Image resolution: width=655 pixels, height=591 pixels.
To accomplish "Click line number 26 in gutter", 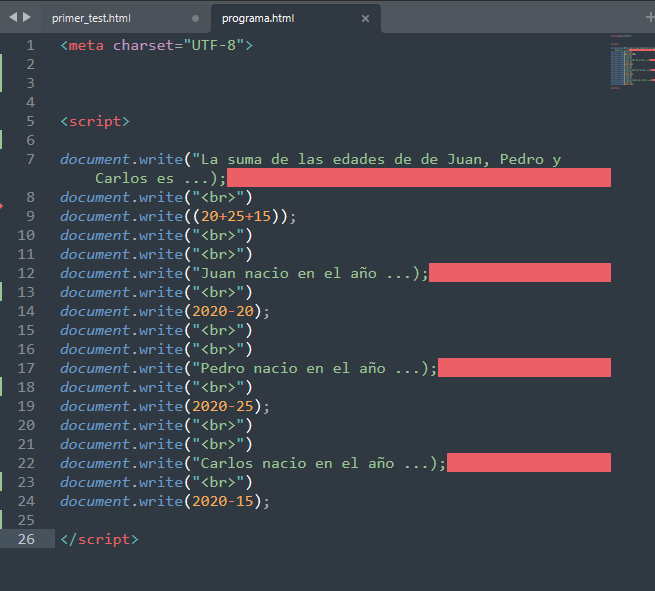I will coord(26,539).
